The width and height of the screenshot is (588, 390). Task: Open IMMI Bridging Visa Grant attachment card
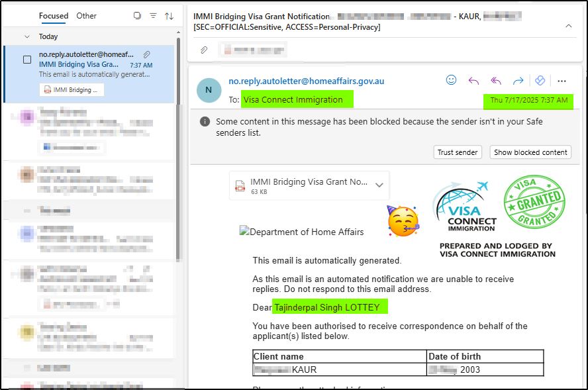(309, 185)
